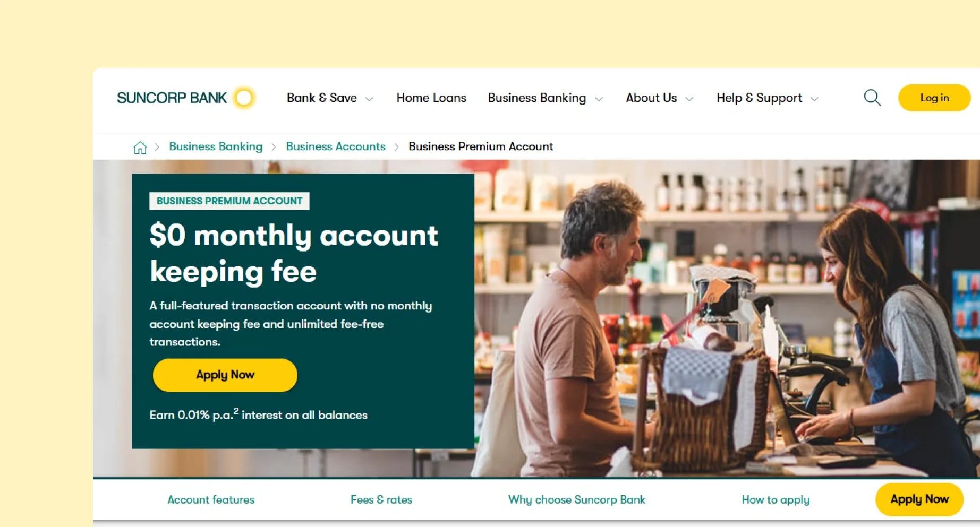Select the About Us menu item
The width and height of the screenshot is (980, 527).
[651, 98]
